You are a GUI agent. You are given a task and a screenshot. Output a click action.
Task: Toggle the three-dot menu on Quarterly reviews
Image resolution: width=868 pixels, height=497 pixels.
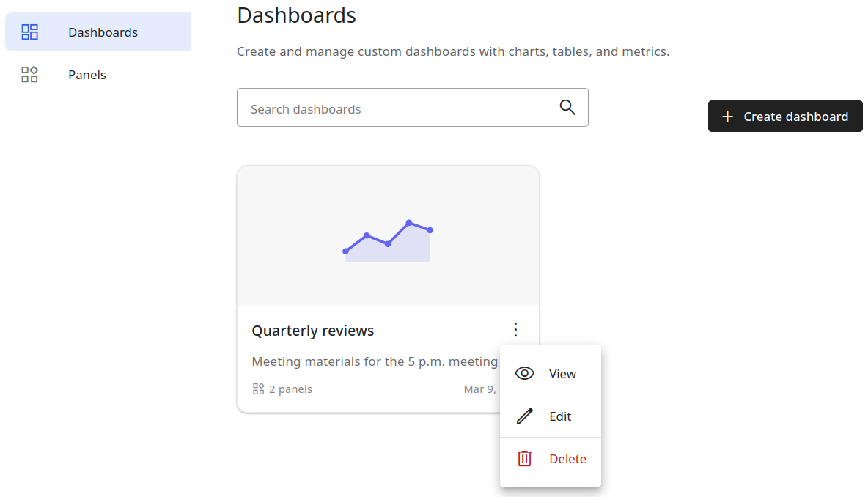516,330
